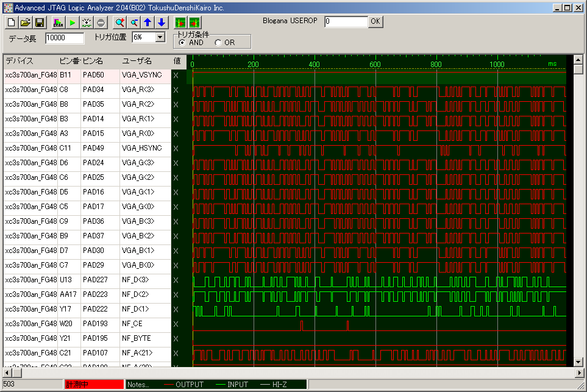Screen dimensions: 587x392
Task: Save using the floppy disk icon
Action: tap(39, 23)
